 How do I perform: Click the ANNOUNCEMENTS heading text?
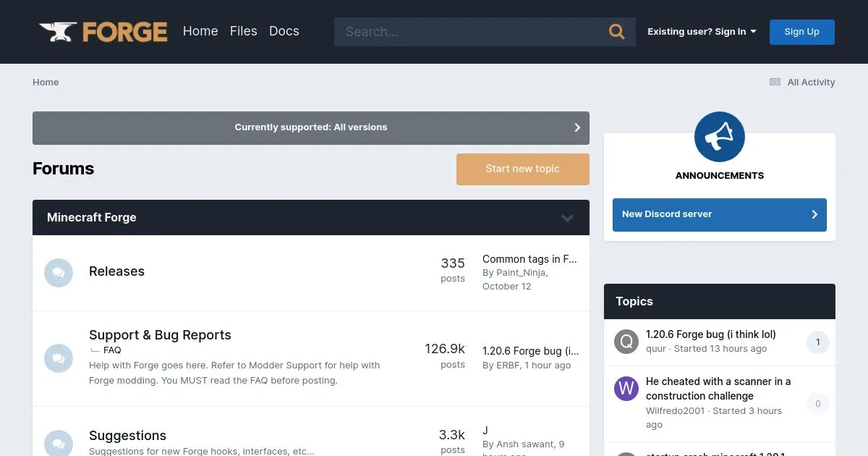(x=720, y=176)
